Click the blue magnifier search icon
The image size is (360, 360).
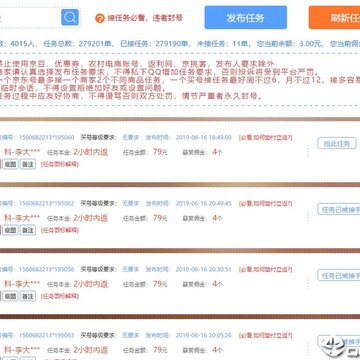click(70, 17)
